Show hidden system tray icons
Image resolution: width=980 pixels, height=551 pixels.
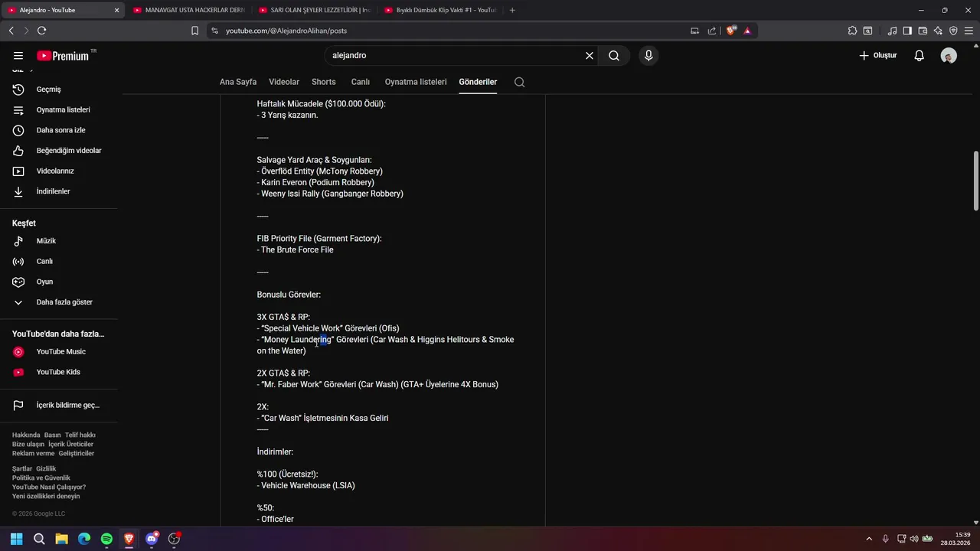click(x=868, y=539)
